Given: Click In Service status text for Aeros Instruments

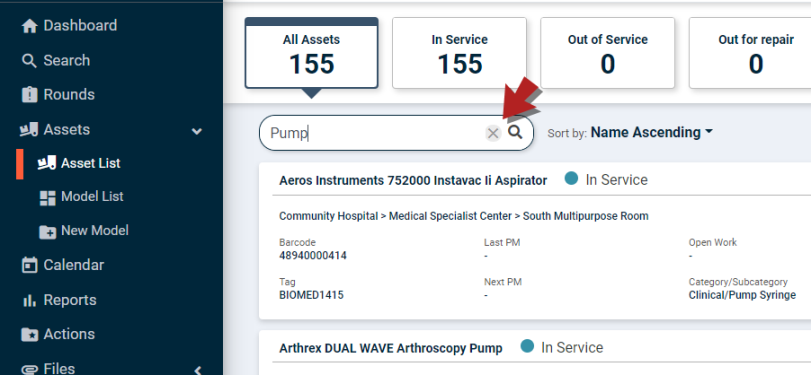Looking at the screenshot, I should tap(617, 179).
